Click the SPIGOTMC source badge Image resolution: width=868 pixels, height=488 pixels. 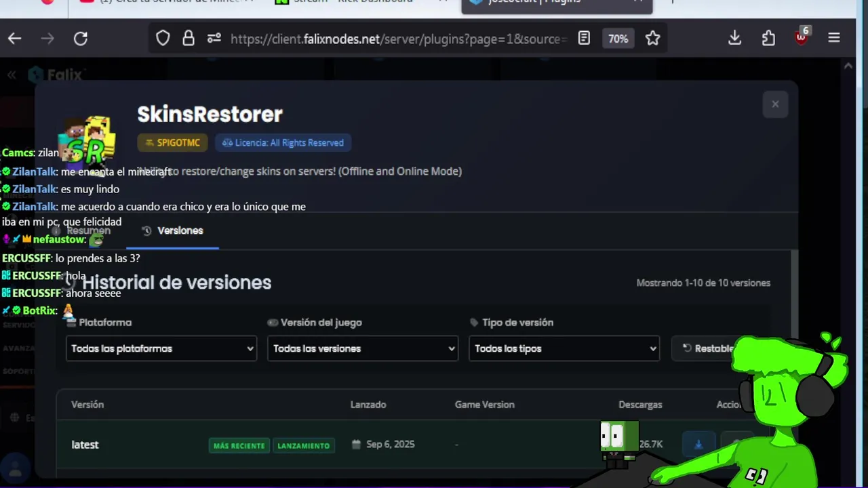point(172,142)
